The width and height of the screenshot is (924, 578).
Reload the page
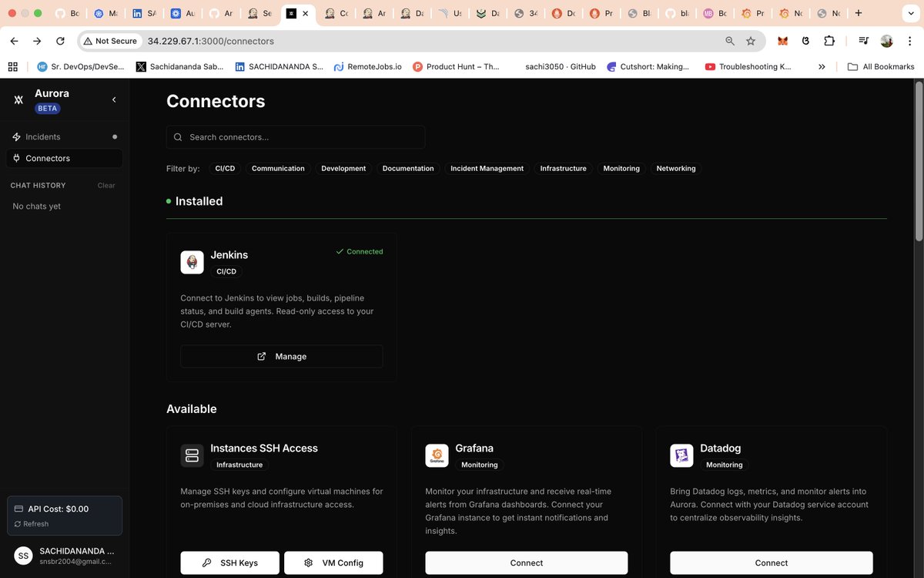[x=60, y=41]
